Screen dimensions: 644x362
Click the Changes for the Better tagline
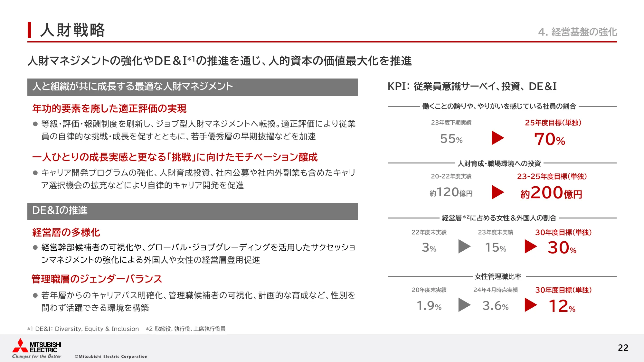pos(37,356)
